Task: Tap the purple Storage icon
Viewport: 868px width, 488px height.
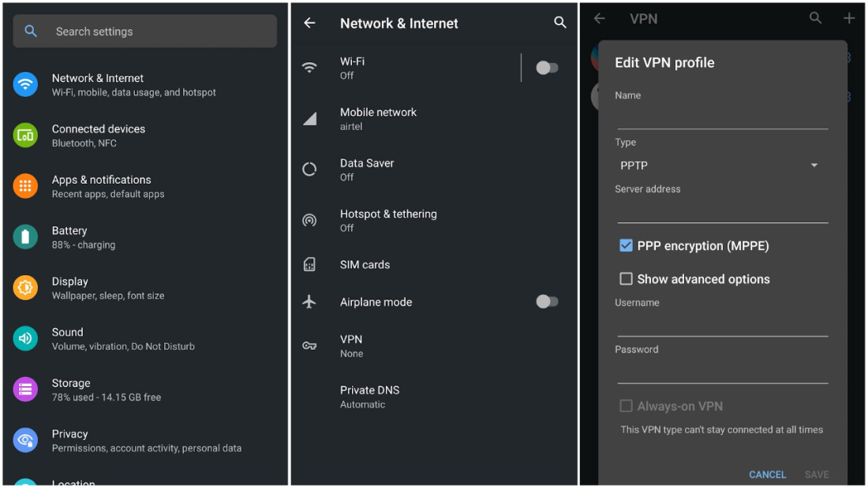Action: pyautogui.click(x=25, y=389)
